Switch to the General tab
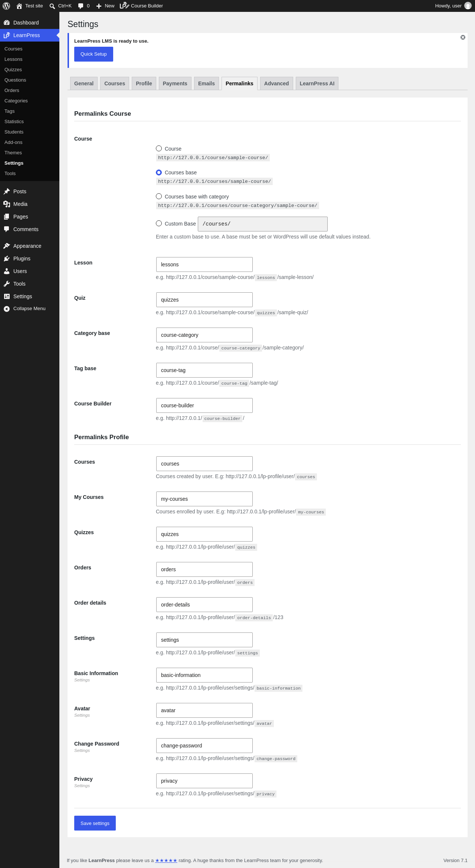Image resolution: width=475 pixels, height=868 pixels. tap(84, 83)
